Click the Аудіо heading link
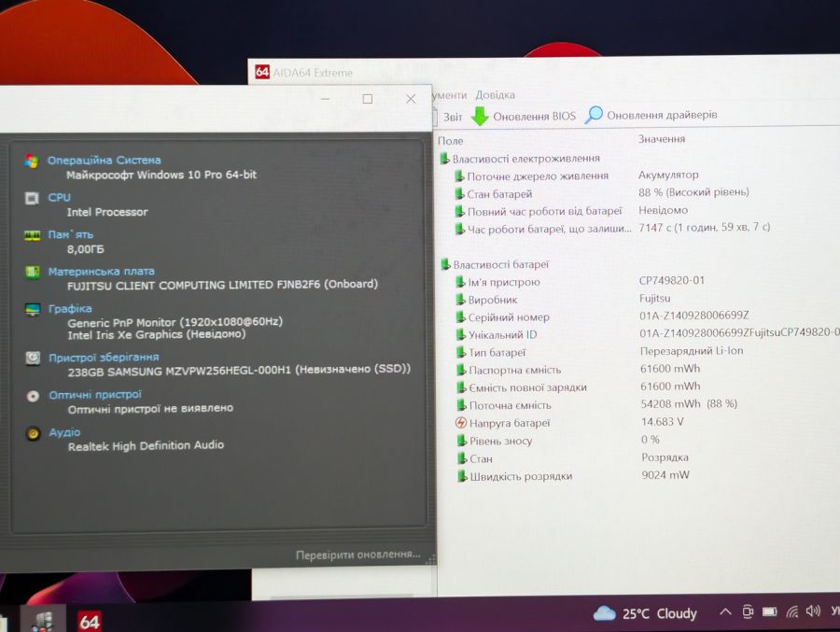Image resolution: width=840 pixels, height=632 pixels. (64, 432)
